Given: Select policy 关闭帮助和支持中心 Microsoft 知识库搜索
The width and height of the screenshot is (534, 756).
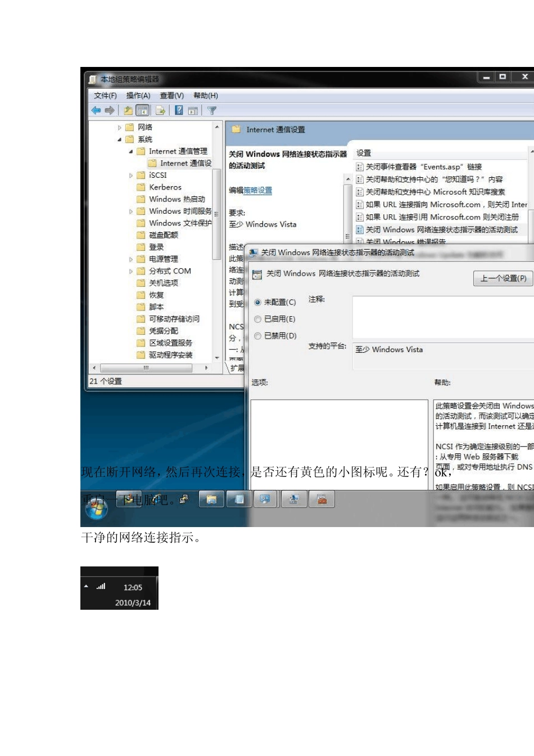Looking at the screenshot, I should (435, 192).
